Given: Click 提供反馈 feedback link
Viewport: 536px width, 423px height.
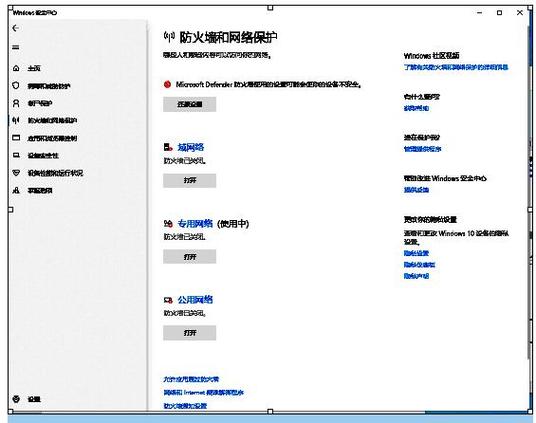Looking at the screenshot, I should (x=416, y=189).
